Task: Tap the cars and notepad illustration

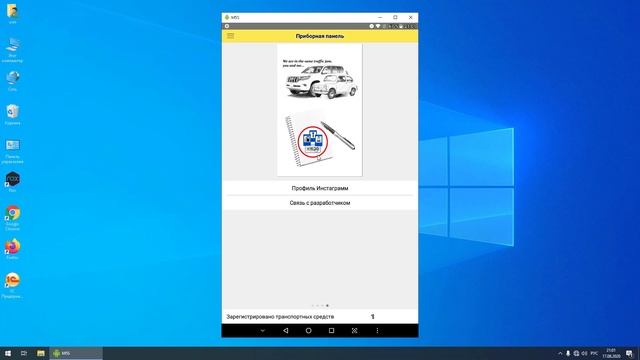Action: [x=320, y=110]
